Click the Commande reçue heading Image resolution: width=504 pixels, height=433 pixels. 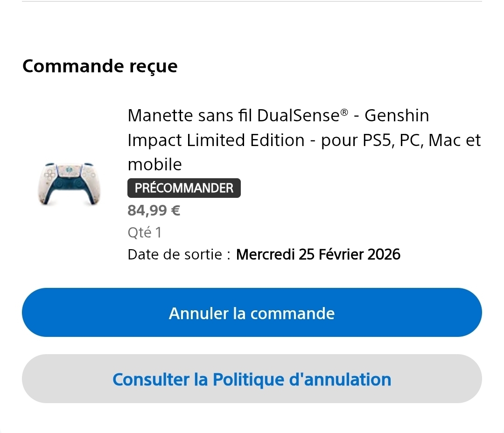[100, 66]
